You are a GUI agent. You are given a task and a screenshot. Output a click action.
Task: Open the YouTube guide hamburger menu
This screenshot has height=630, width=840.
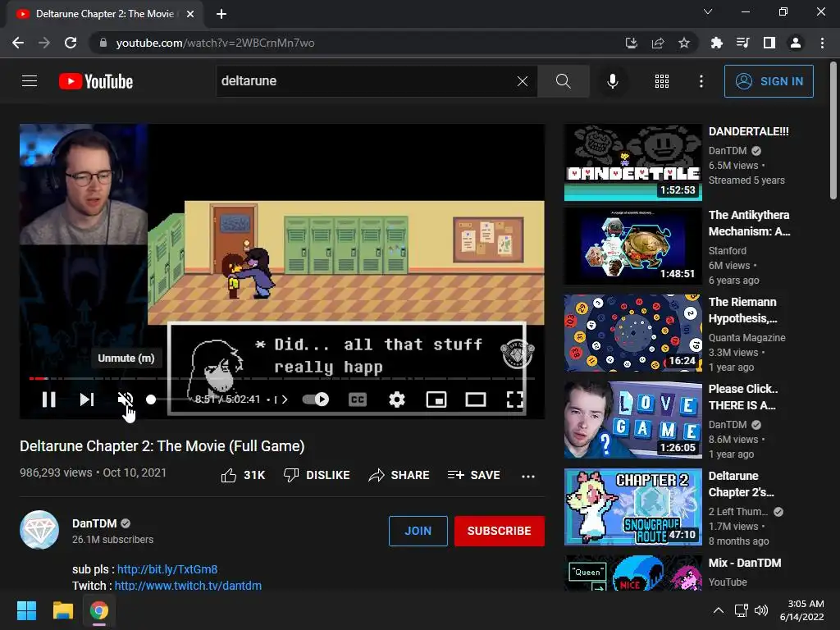click(x=30, y=81)
